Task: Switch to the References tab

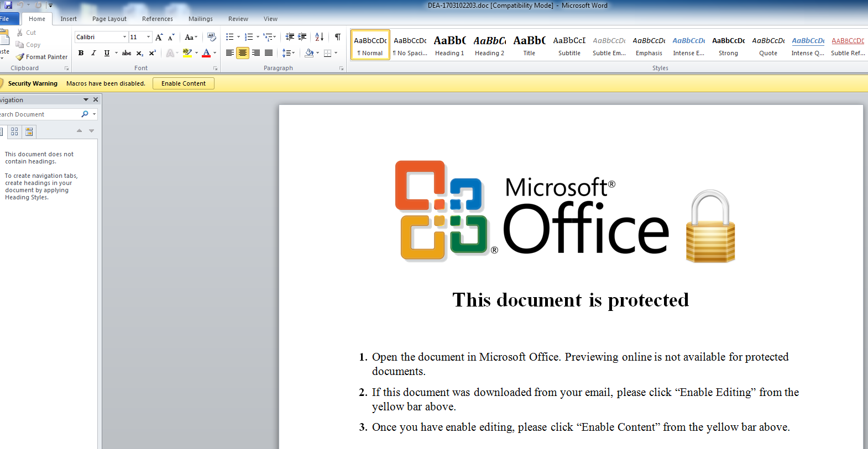Action: coord(158,19)
